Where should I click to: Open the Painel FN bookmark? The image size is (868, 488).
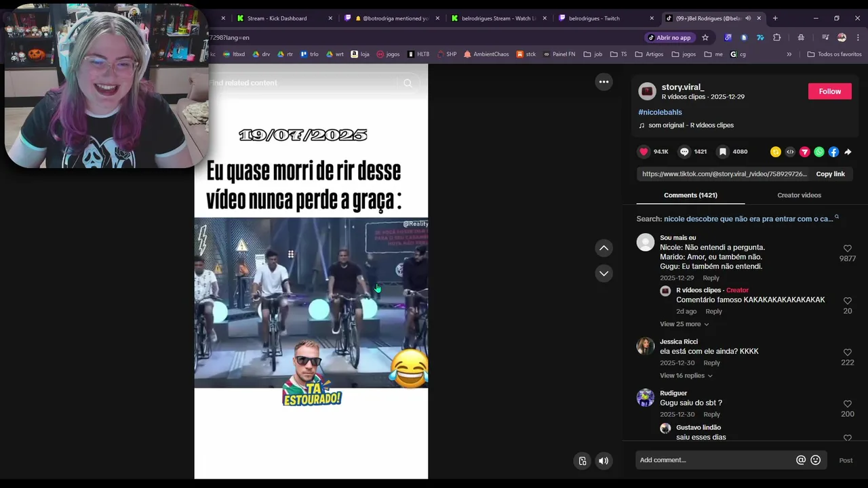point(559,54)
